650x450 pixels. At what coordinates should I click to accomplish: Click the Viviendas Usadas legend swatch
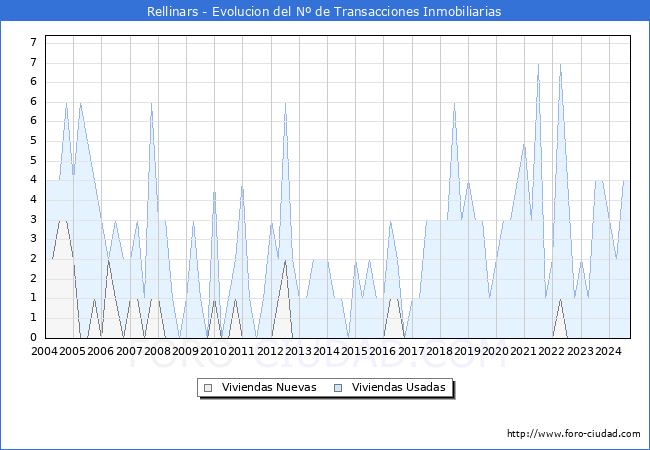click(338, 388)
